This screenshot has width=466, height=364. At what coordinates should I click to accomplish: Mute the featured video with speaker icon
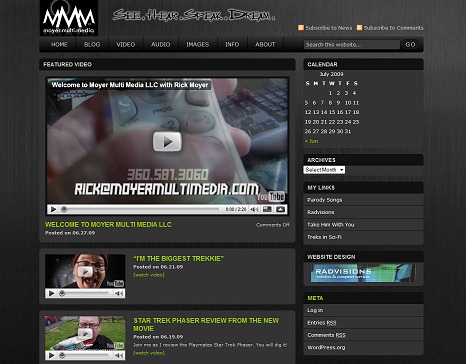click(254, 209)
